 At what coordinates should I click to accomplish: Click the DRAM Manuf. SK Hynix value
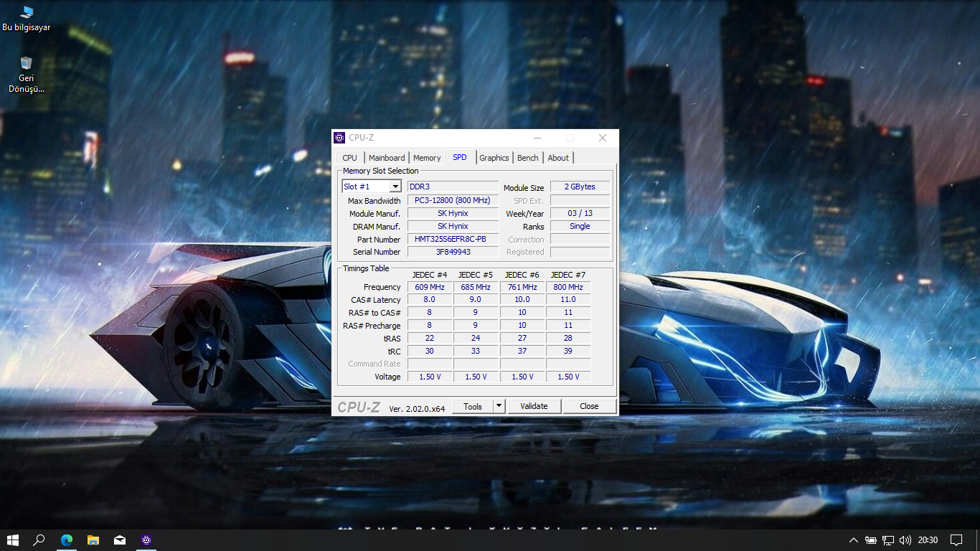[x=453, y=227]
